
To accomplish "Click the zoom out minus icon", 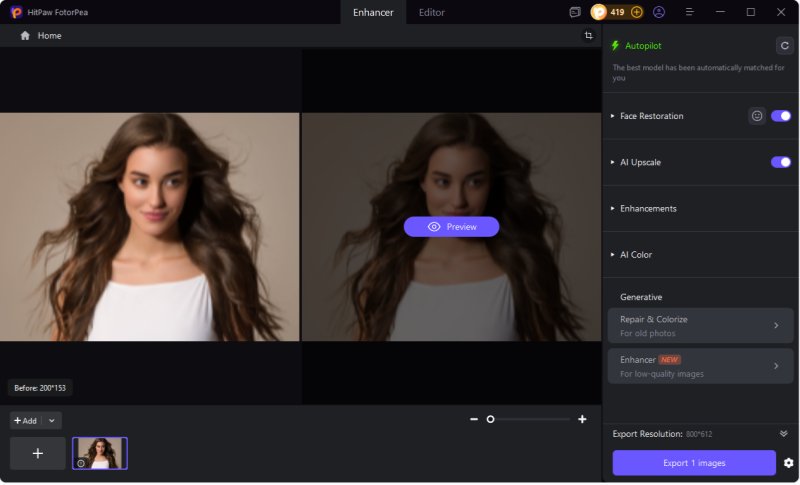I will 474,419.
